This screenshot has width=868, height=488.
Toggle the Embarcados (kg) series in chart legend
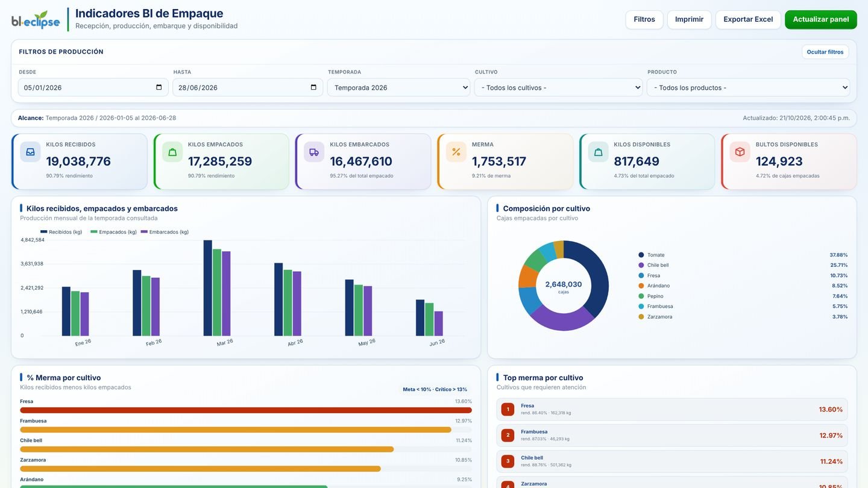click(x=165, y=232)
